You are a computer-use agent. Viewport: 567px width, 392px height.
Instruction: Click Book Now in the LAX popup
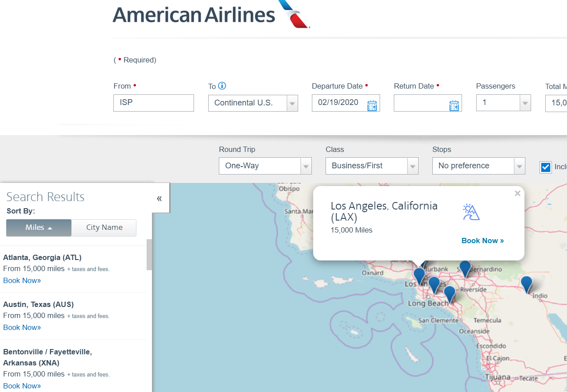[x=482, y=241]
